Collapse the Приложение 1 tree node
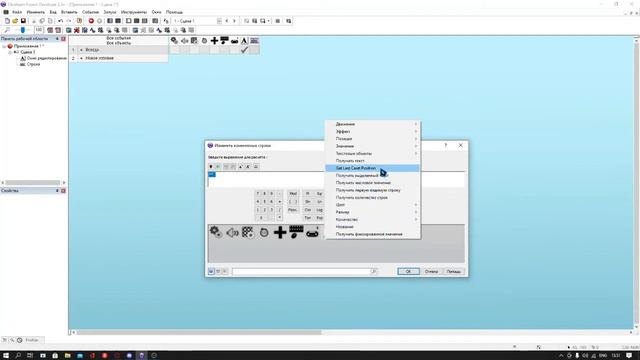Viewport: 640px width, 360px height. pos(4,46)
